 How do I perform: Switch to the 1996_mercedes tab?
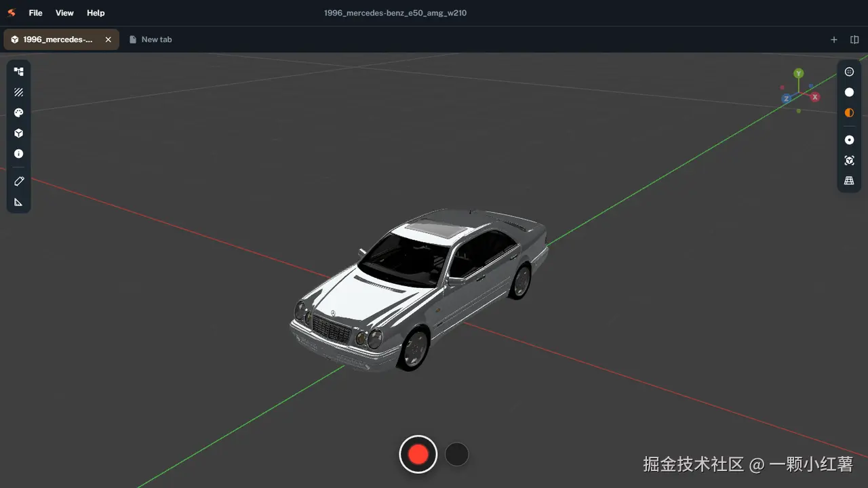(61, 39)
